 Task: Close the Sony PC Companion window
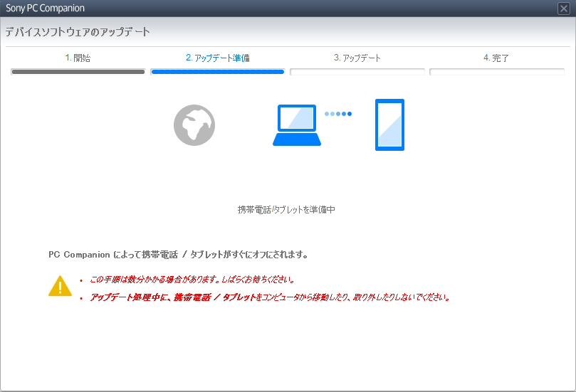click(563, 8)
